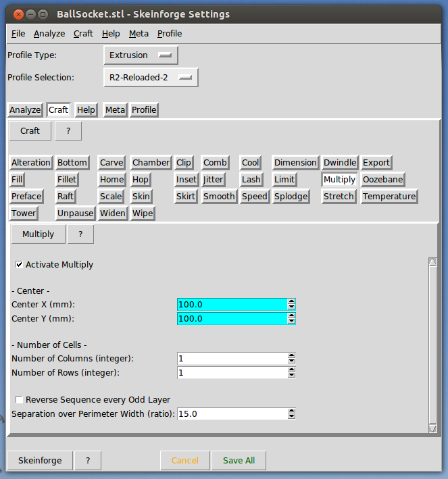Select the Preface plugin tab

[x=26, y=196]
